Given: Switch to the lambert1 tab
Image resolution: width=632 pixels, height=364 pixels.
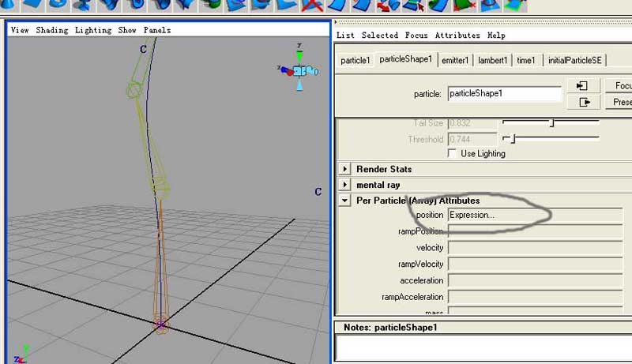Looking at the screenshot, I should [492, 60].
